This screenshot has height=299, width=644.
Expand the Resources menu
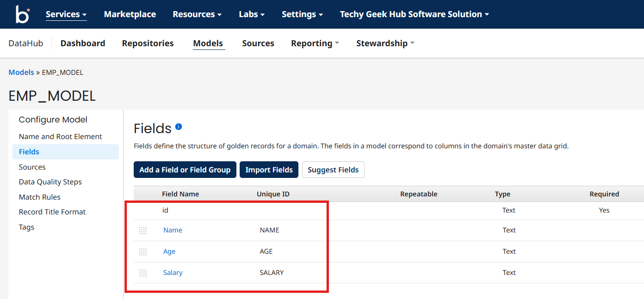coord(197,14)
